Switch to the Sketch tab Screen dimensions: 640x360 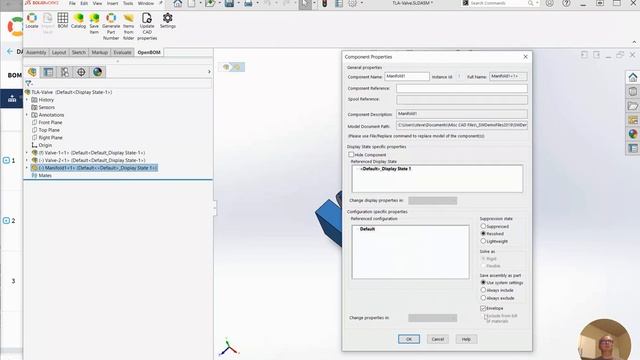pyautogui.click(x=79, y=52)
